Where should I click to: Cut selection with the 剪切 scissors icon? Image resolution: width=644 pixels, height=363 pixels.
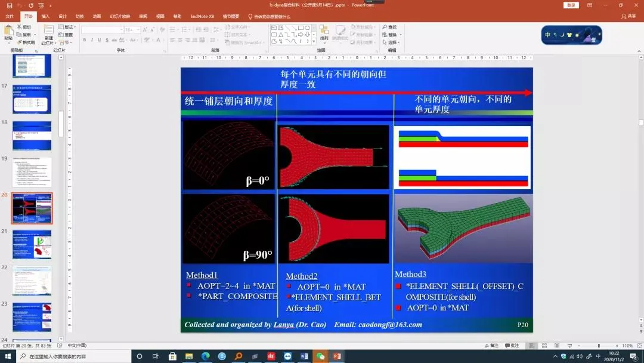[x=24, y=27]
